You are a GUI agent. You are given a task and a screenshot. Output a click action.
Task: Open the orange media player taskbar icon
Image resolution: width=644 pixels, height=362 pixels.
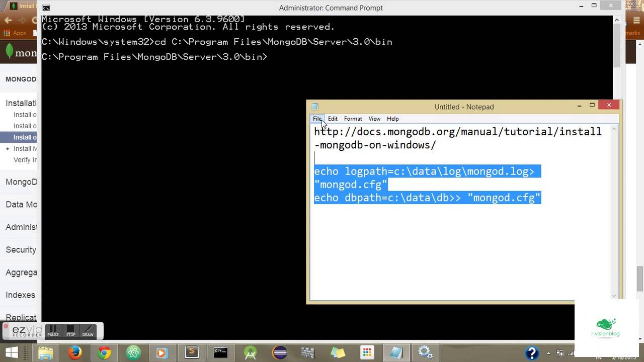(162, 352)
